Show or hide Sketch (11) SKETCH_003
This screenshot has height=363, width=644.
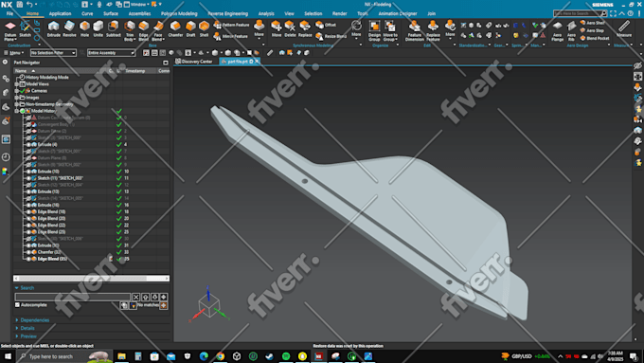pyautogui.click(x=28, y=178)
